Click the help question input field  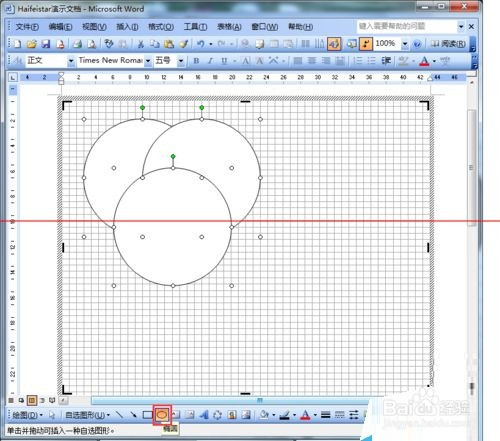[407, 26]
